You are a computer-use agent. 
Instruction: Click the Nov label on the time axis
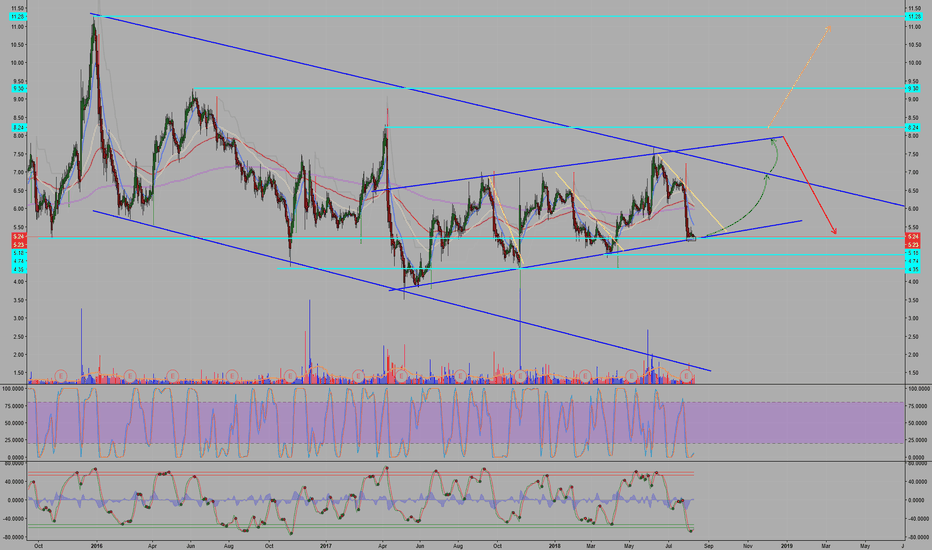point(748,545)
